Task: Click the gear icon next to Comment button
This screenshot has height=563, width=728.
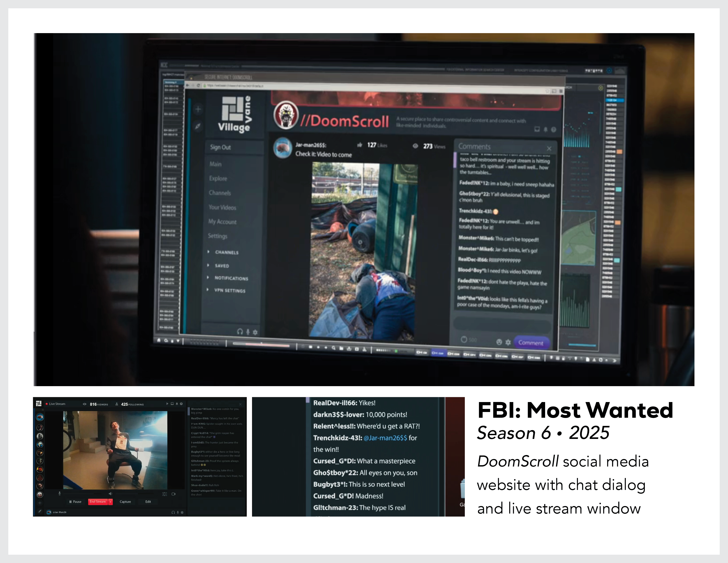Action: [508, 342]
